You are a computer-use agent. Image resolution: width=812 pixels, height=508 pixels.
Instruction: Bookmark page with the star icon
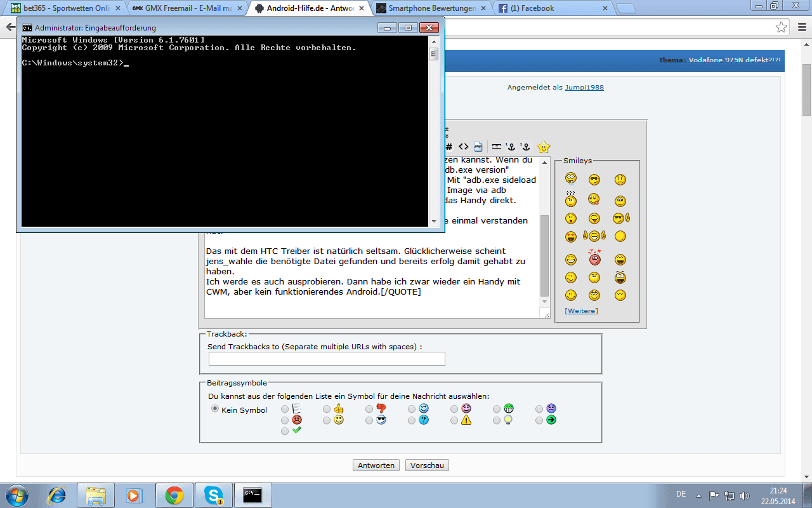coord(782,27)
